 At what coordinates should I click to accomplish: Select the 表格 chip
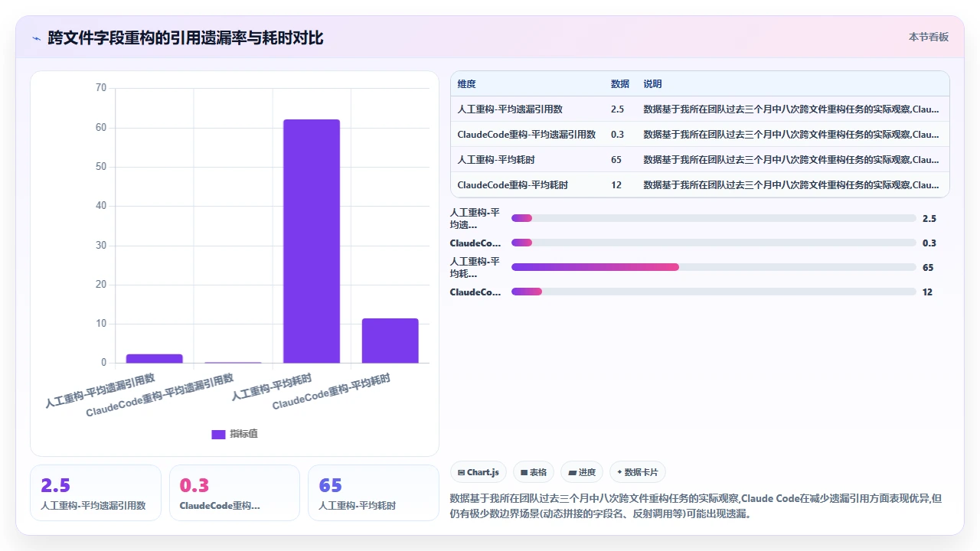tap(533, 472)
